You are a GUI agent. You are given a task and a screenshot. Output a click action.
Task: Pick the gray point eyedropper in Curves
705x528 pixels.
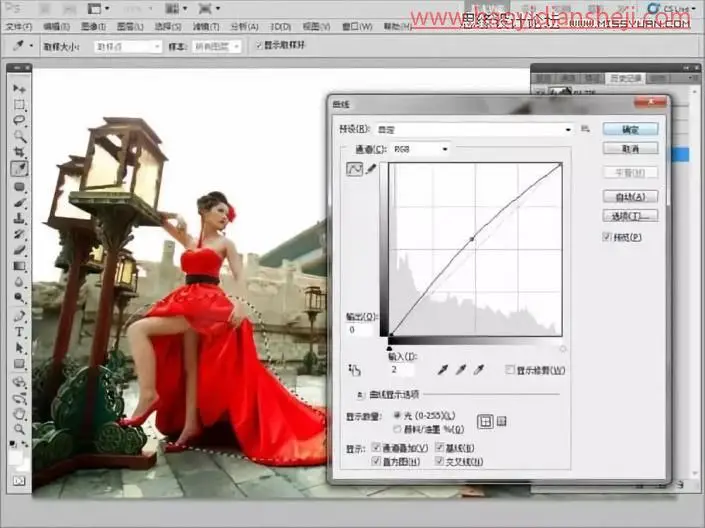click(x=461, y=370)
